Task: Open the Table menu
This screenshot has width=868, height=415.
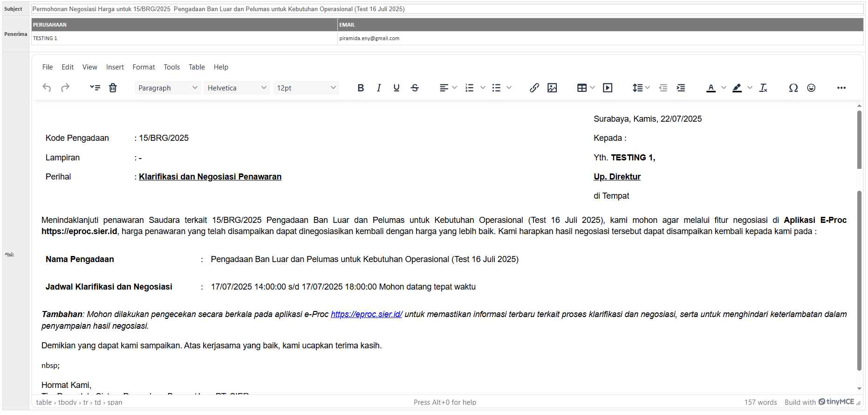Action: click(197, 67)
